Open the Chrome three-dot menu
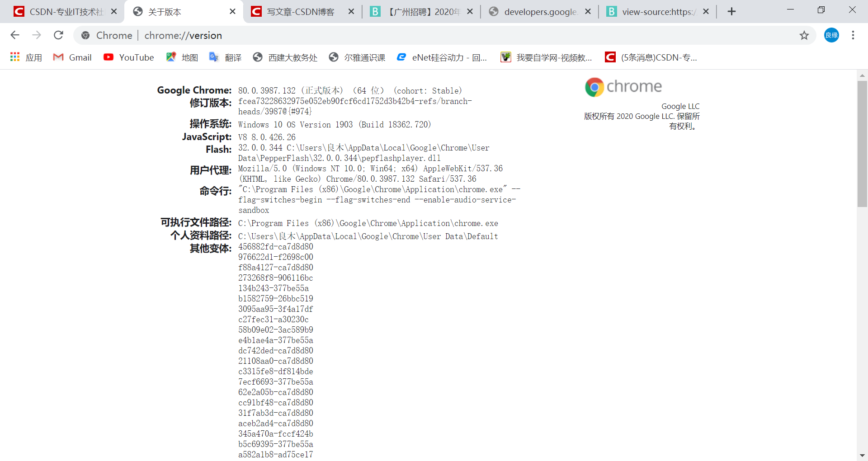This screenshot has width=868, height=461. coord(853,35)
